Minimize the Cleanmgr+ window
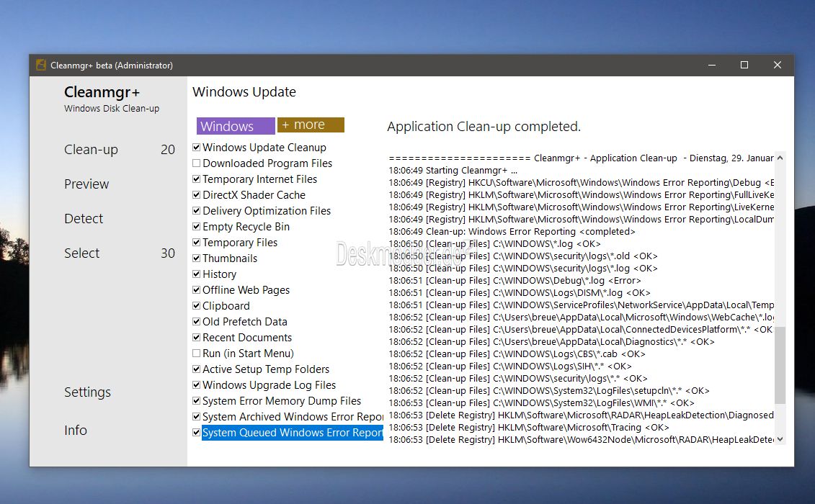 712,65
